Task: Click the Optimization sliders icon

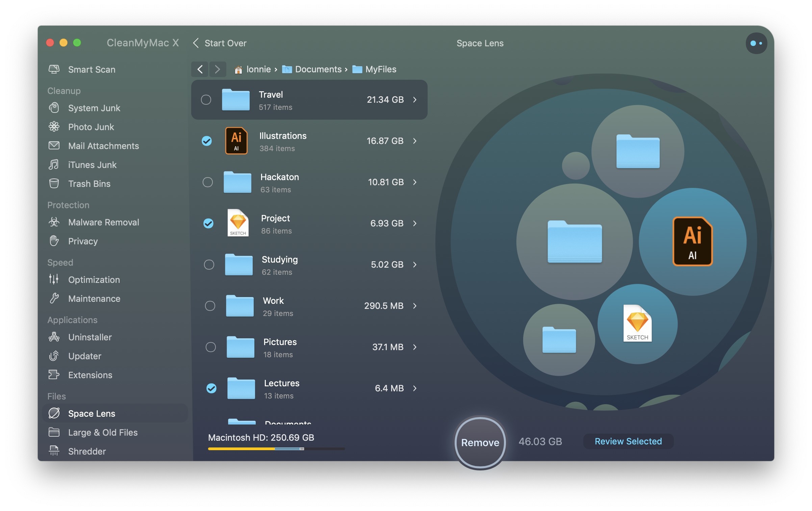Action: [x=54, y=279]
